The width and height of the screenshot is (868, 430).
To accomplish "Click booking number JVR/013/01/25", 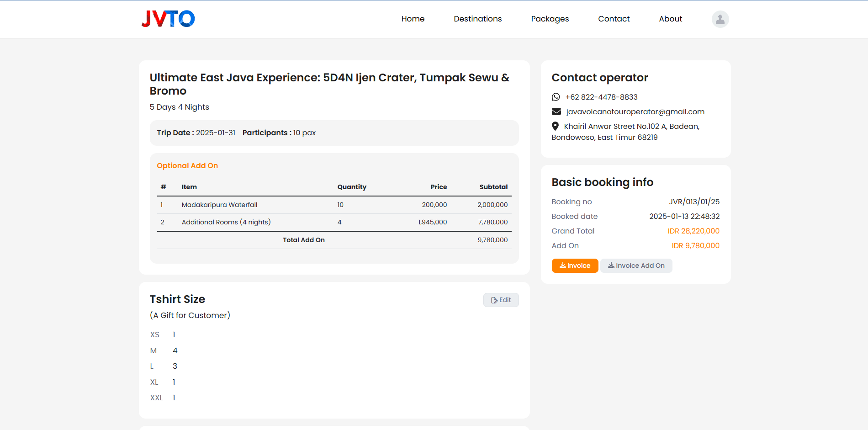I will [694, 202].
